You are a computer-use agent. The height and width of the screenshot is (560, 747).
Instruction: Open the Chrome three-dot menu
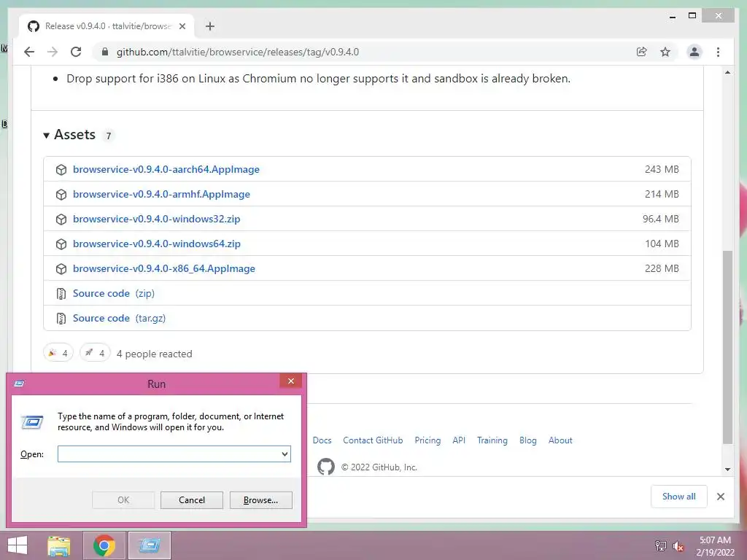[x=718, y=52]
